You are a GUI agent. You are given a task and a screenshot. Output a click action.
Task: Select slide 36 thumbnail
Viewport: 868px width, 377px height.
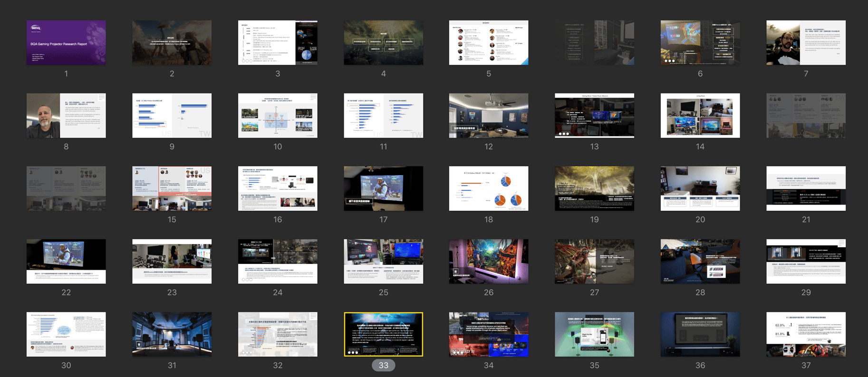(x=700, y=334)
